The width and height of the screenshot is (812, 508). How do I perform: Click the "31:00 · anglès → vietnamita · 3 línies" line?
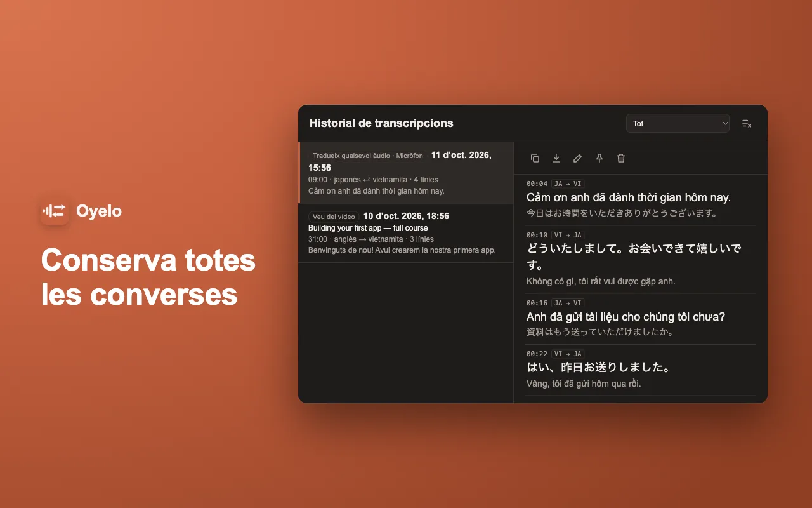click(371, 239)
